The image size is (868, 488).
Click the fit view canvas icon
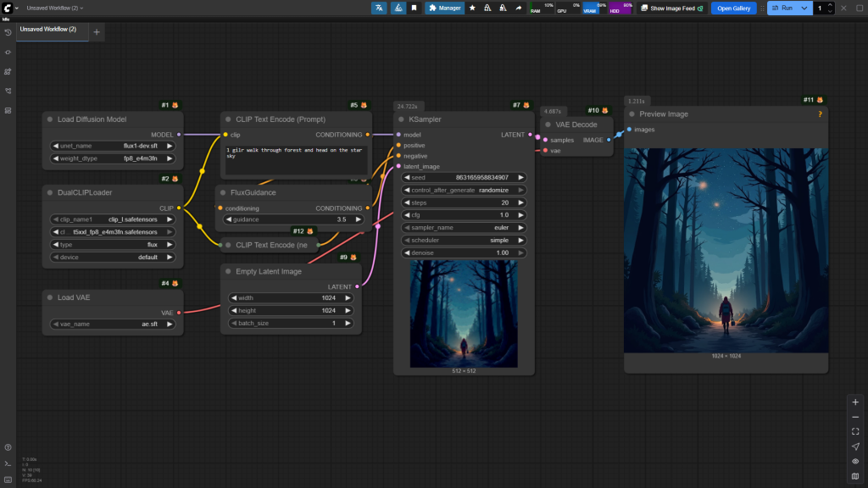tap(855, 431)
